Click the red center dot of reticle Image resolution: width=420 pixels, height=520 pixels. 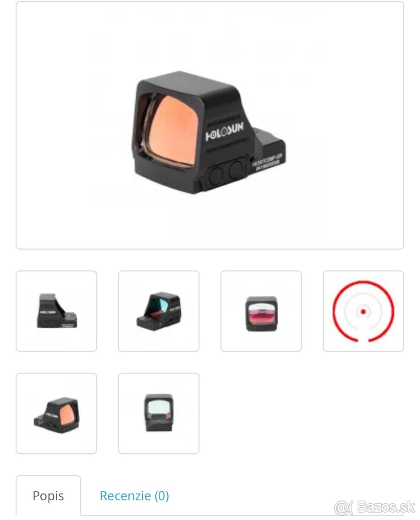click(x=363, y=311)
